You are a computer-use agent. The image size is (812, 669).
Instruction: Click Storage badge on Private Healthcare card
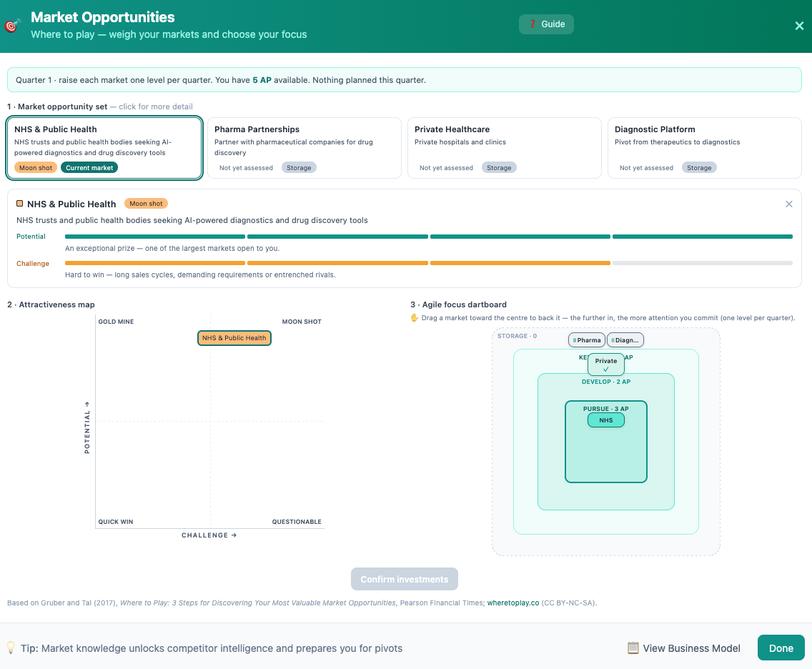point(499,168)
